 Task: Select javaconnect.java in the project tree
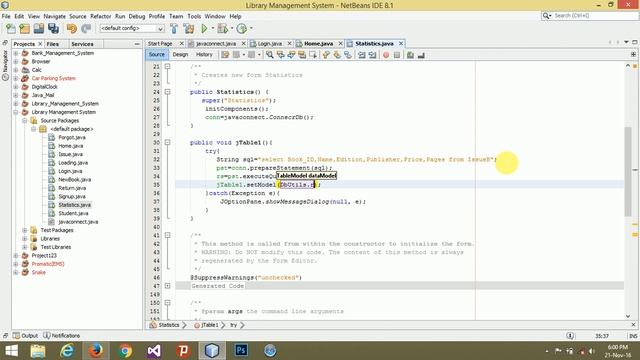coord(78,222)
